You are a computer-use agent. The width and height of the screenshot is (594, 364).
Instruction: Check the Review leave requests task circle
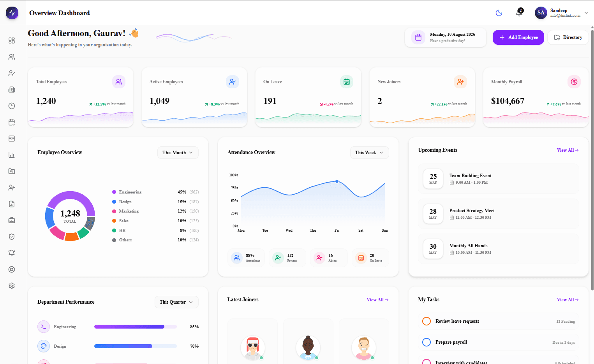coord(427,321)
